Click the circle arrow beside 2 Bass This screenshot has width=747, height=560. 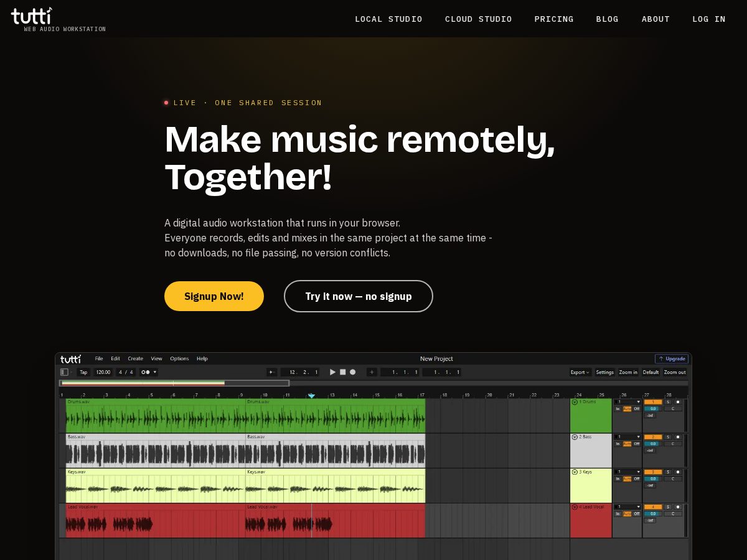[575, 437]
